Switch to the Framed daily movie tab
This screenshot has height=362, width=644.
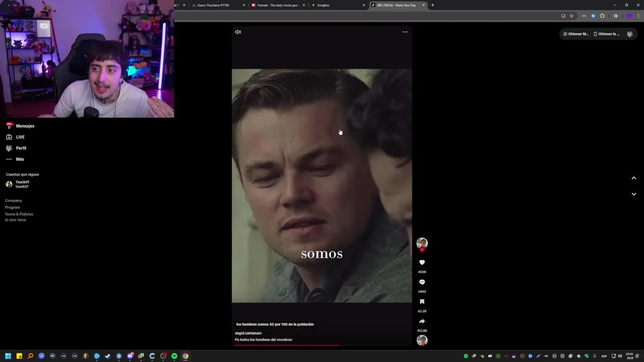coord(278,5)
